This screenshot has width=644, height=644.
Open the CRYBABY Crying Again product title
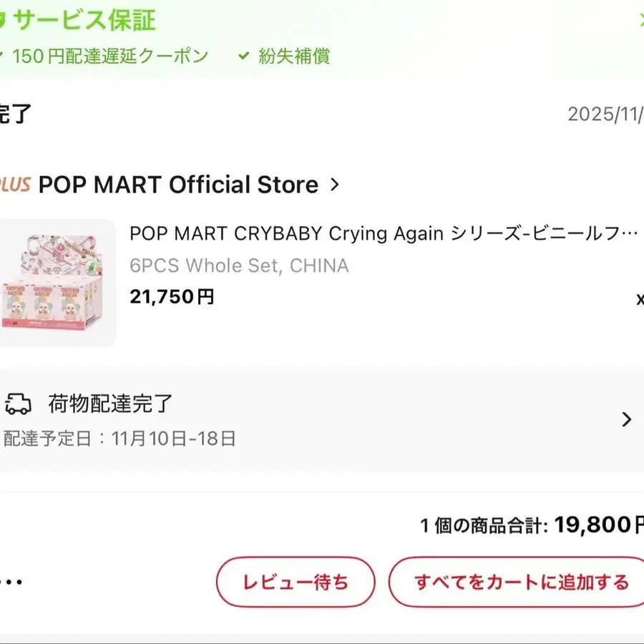(x=384, y=234)
